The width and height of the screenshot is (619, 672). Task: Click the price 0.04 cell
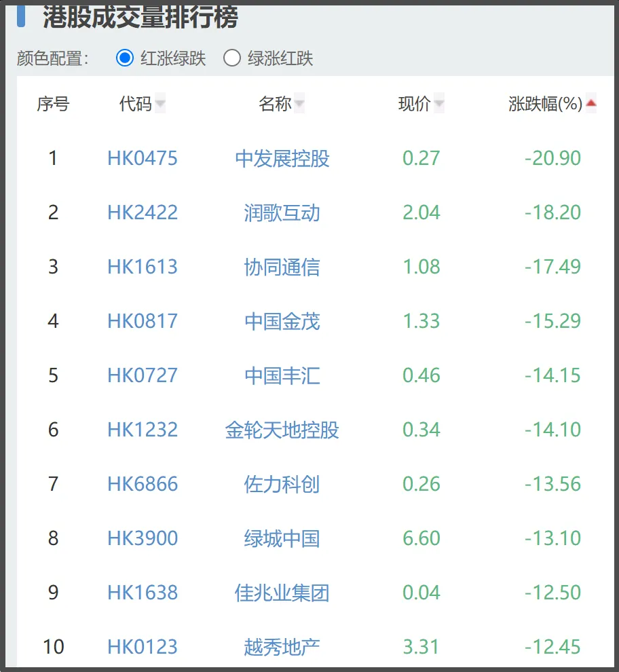click(421, 593)
